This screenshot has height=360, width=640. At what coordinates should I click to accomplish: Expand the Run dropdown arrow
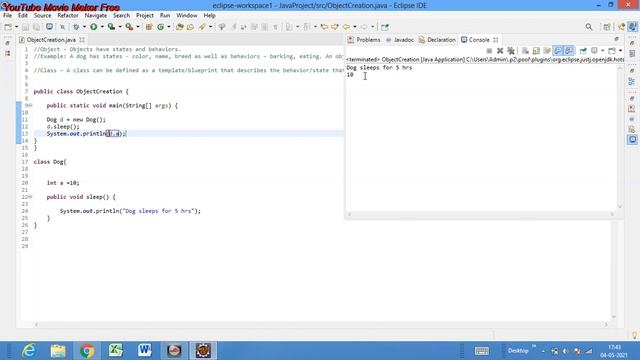[x=102, y=27]
